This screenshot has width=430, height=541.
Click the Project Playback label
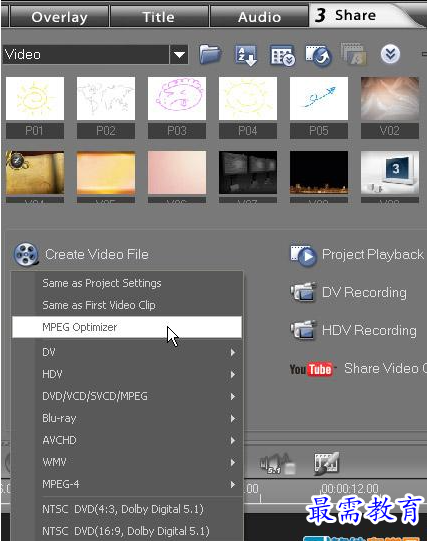point(373,255)
